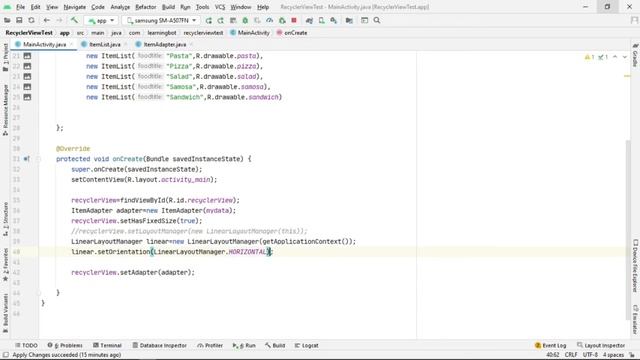Image resolution: width=640 pixels, height=360 pixels.
Task: Open the project folder icon in toolbar
Action: pos(7,20)
